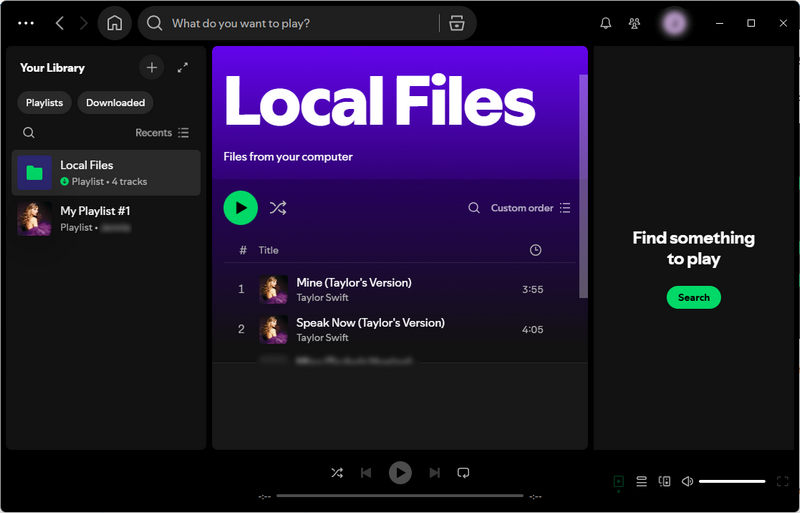
Task: Click the green Search button
Action: coord(693,297)
